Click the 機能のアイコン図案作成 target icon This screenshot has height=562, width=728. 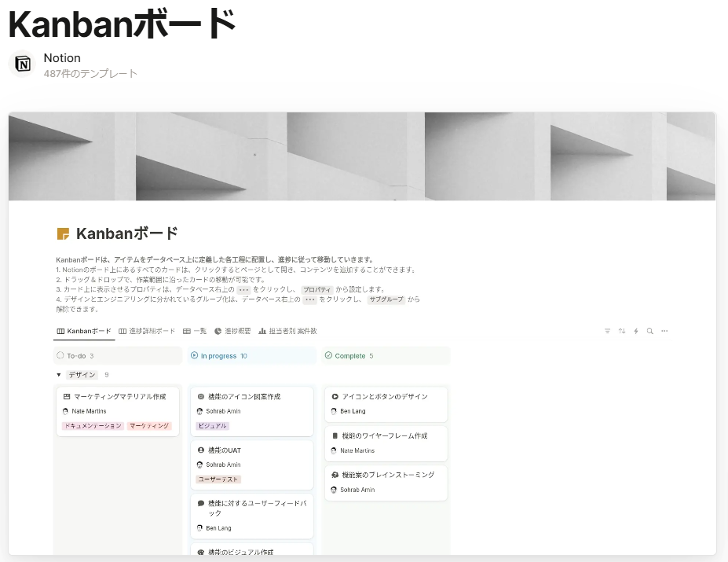(x=200, y=396)
